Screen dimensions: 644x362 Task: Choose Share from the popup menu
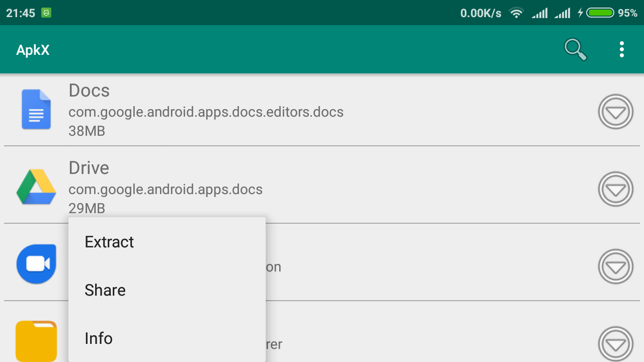(x=167, y=290)
